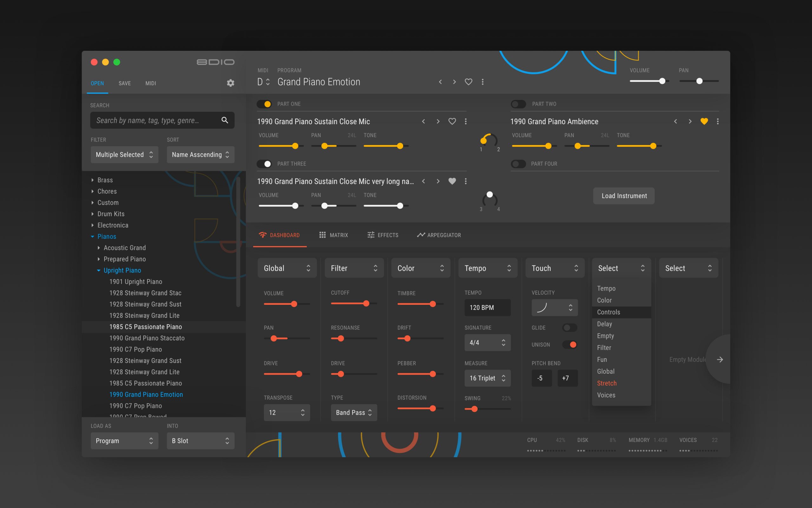Next instrument for Part One
Image resolution: width=812 pixels, height=508 pixels.
438,121
